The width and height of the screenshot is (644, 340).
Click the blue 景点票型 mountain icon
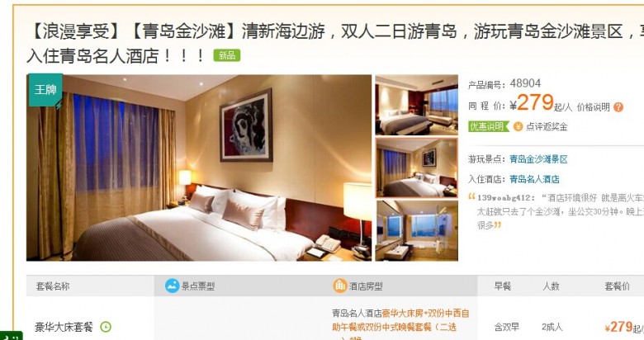pos(172,286)
